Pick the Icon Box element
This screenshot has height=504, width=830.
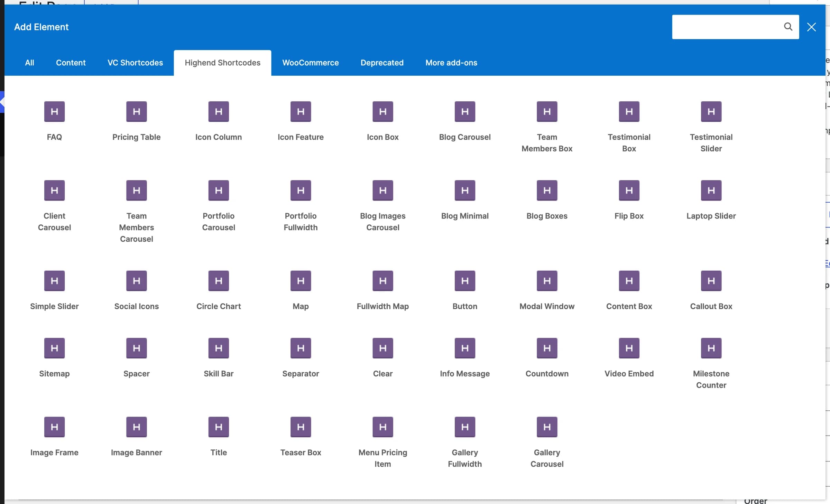tap(383, 121)
